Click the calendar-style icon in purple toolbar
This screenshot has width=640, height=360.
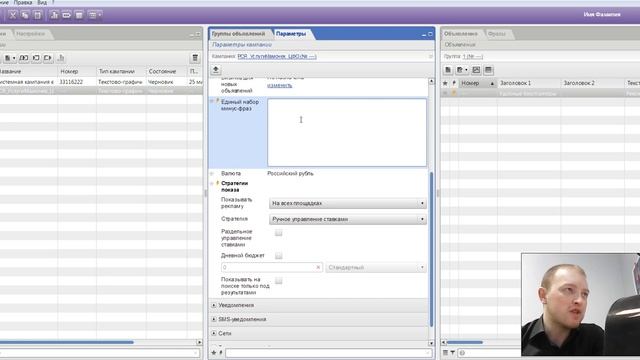(x=79, y=15)
